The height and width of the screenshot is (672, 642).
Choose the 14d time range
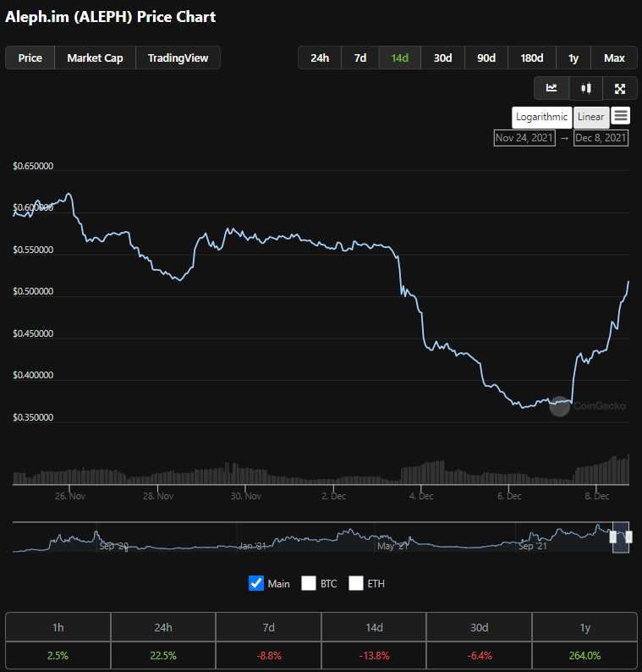tap(399, 58)
